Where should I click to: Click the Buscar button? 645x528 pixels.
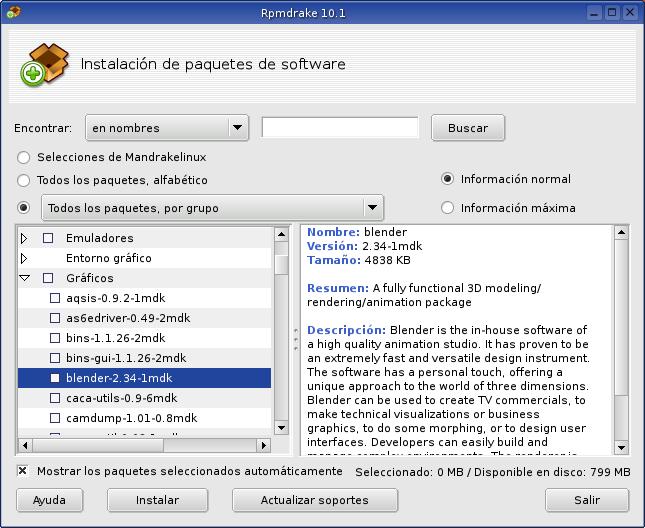468,128
